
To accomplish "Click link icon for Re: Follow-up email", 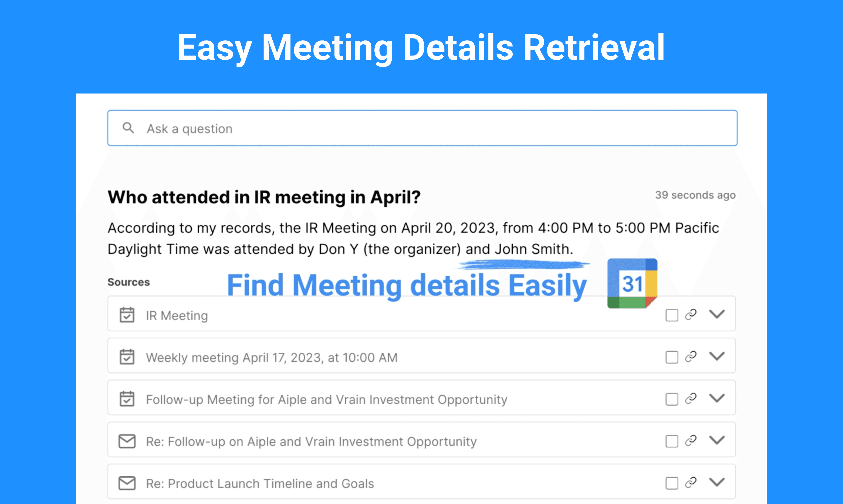I will (x=691, y=441).
